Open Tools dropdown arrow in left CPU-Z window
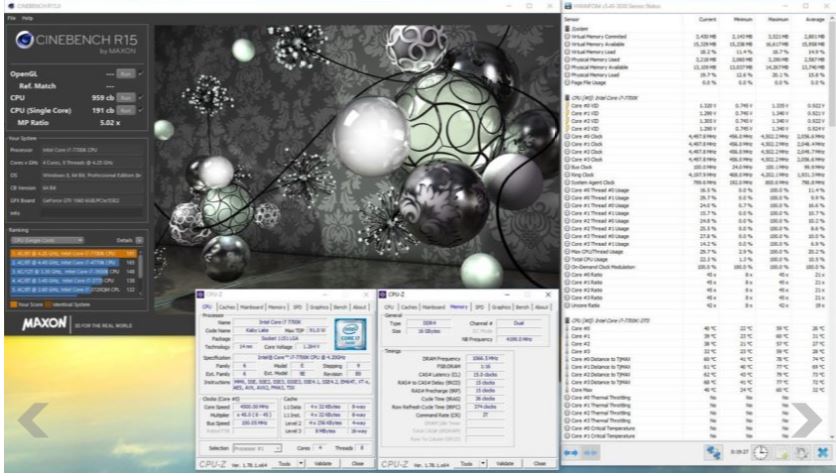Screen dimensions: 836x476 pyautogui.click(x=299, y=464)
